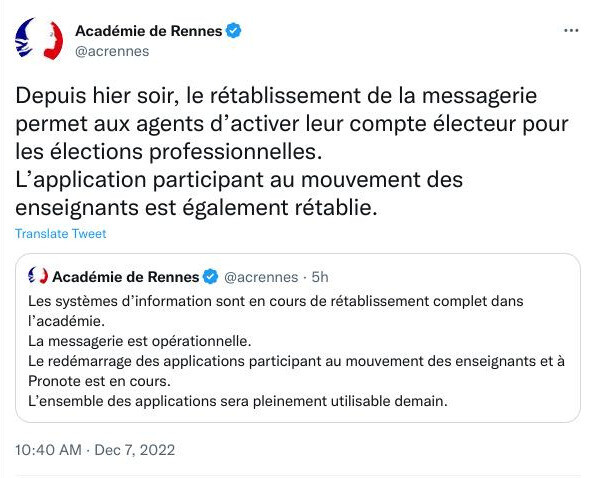The image size is (593, 478).
Task: Click the tweet line starting 'L'application participant au mouvement'
Action: [x=239, y=180]
